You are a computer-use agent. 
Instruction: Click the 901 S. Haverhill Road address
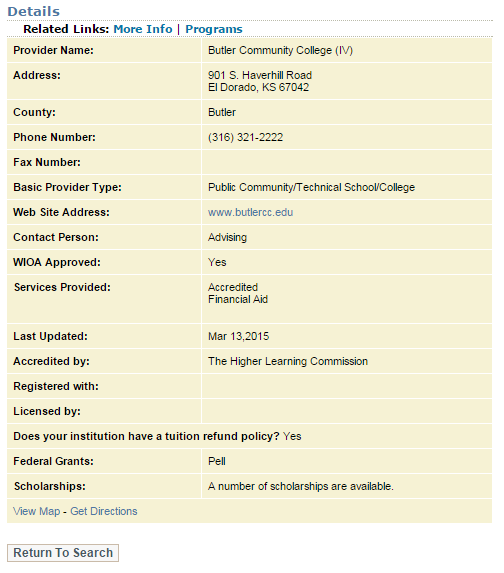260,75
